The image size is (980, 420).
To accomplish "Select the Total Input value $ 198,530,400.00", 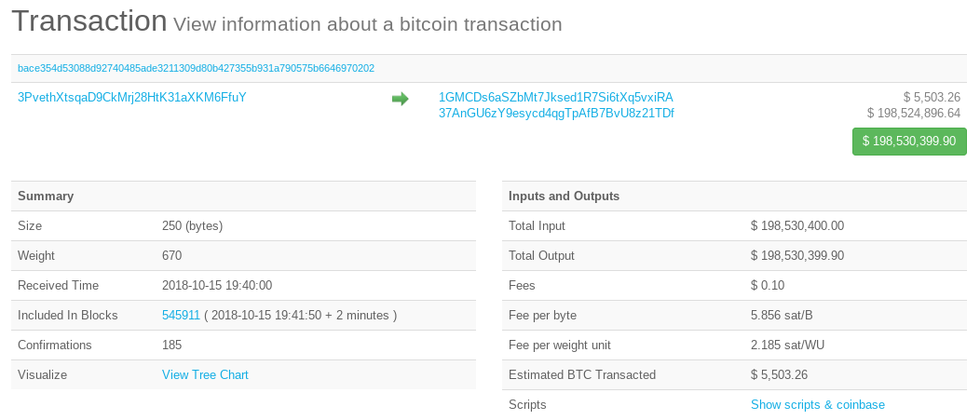I will pyautogui.click(x=797, y=226).
